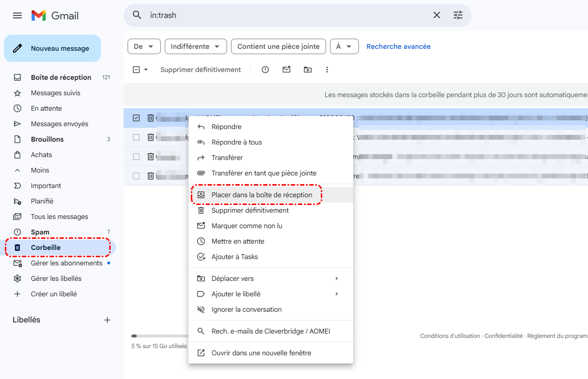Viewport: 588px width, 379px height.
Task: Open search options filter icon
Action: (x=458, y=15)
